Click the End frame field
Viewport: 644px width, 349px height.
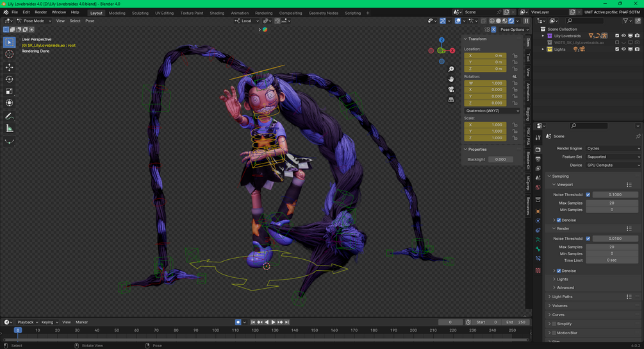click(x=516, y=322)
